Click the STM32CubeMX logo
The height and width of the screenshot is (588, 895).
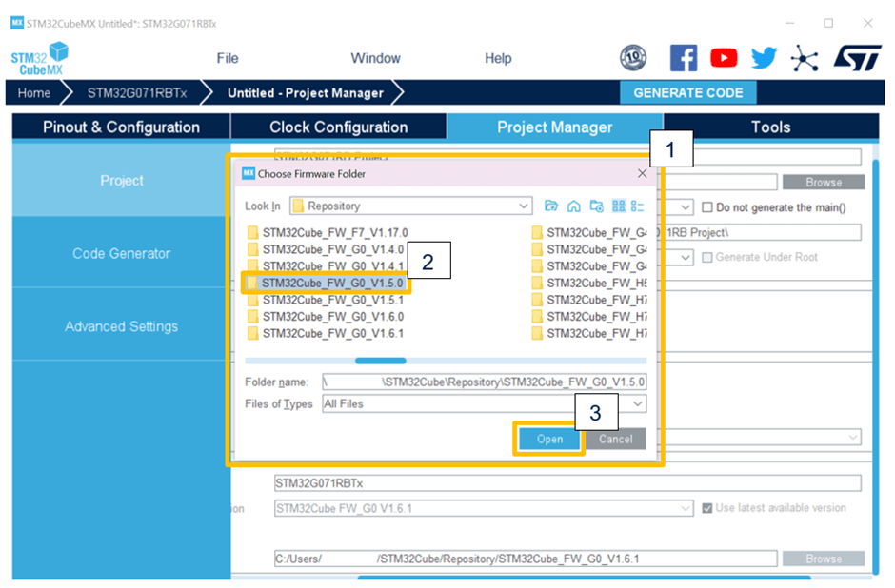(39, 59)
